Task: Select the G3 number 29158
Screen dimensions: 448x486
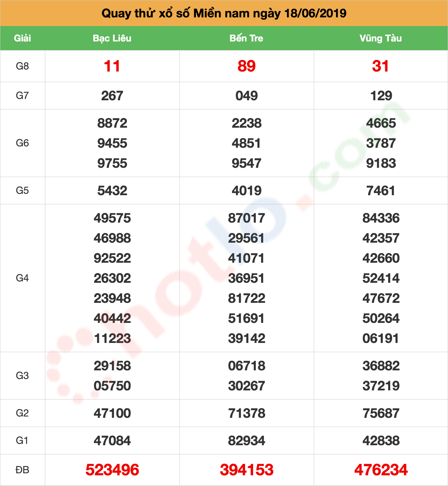Action: [x=112, y=366]
